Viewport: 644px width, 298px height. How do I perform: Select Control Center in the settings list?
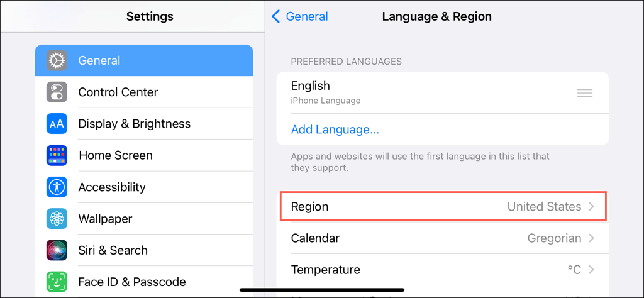[144, 92]
